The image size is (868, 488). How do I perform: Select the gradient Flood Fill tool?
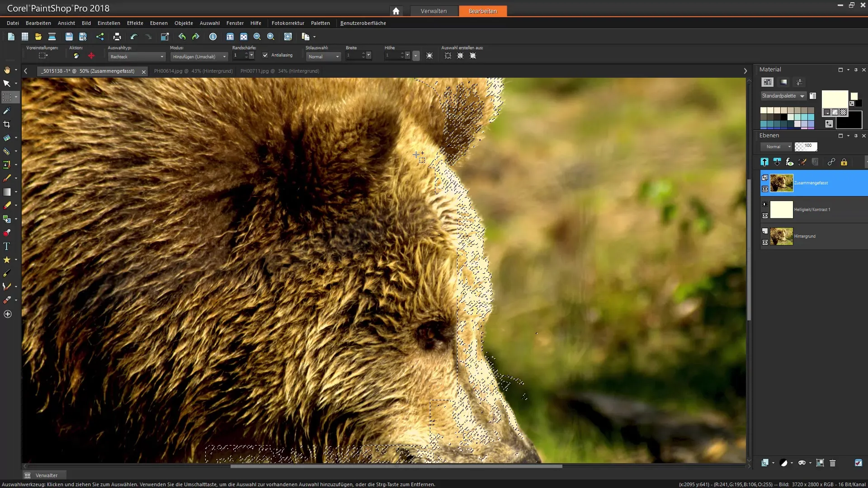tap(7, 192)
